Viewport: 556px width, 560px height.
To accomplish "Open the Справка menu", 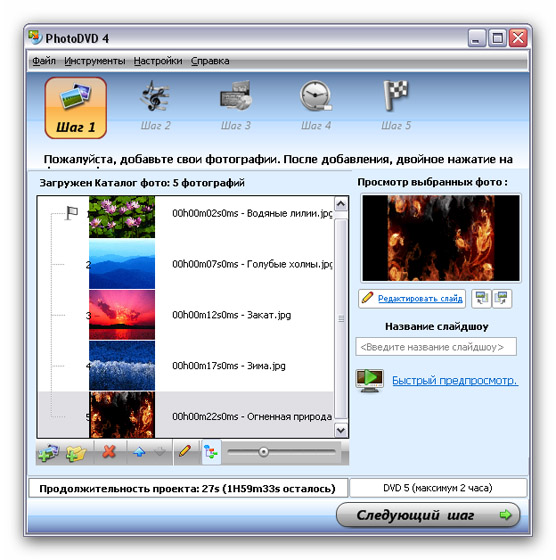I will (x=210, y=61).
